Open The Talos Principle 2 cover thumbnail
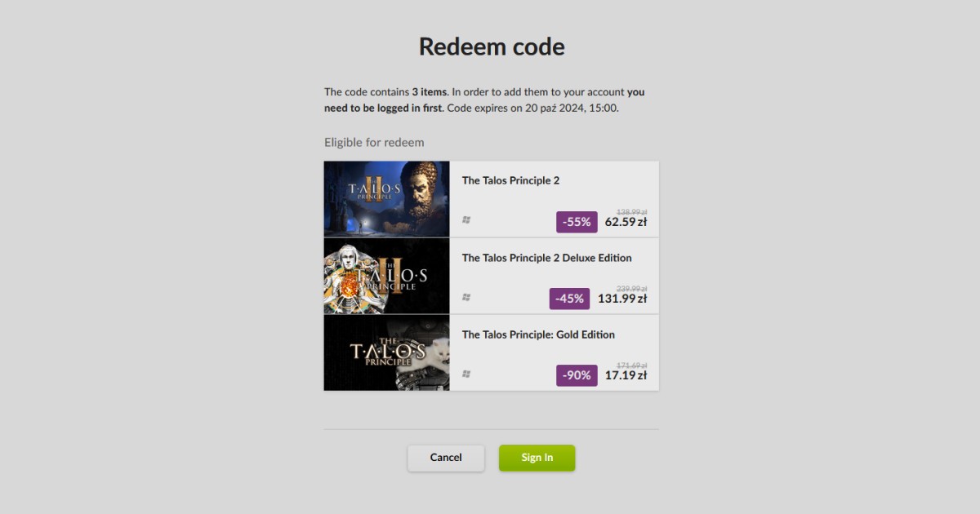The image size is (980, 514). tap(387, 199)
